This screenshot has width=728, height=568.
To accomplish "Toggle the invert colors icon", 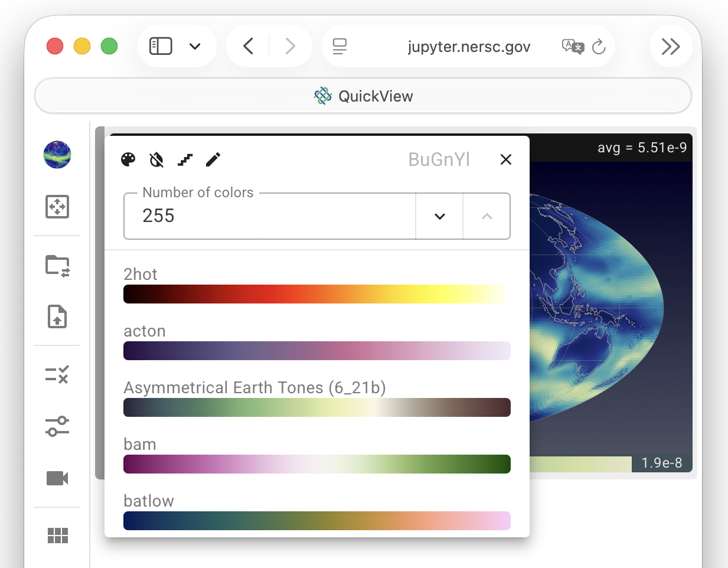I will 156,159.
